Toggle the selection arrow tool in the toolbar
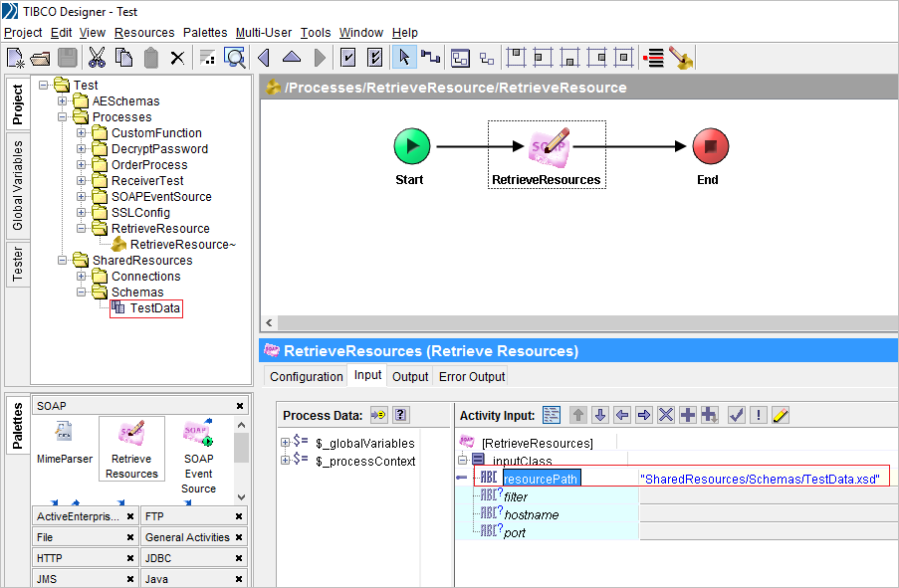The image size is (899, 588). pyautogui.click(x=404, y=57)
